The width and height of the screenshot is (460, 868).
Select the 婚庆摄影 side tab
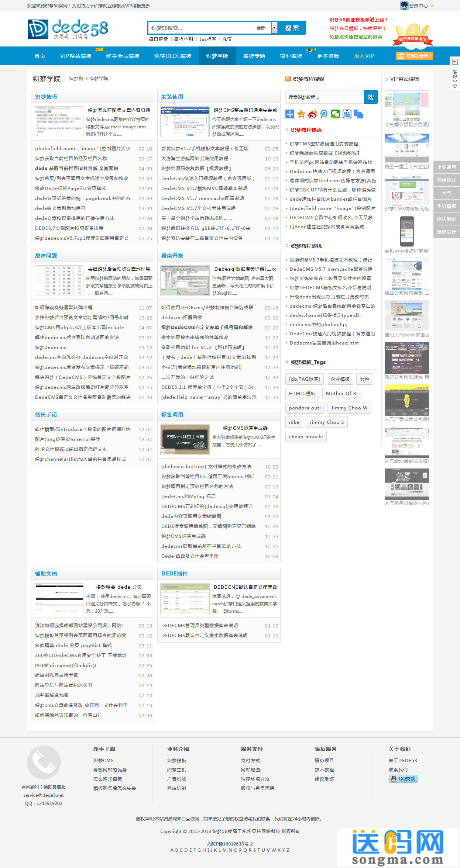coord(447,219)
